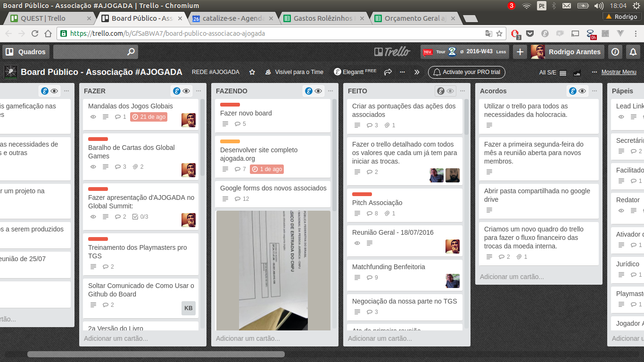Click the share arrow icon in board header
This screenshot has height=362, width=644.
pyautogui.click(x=388, y=72)
